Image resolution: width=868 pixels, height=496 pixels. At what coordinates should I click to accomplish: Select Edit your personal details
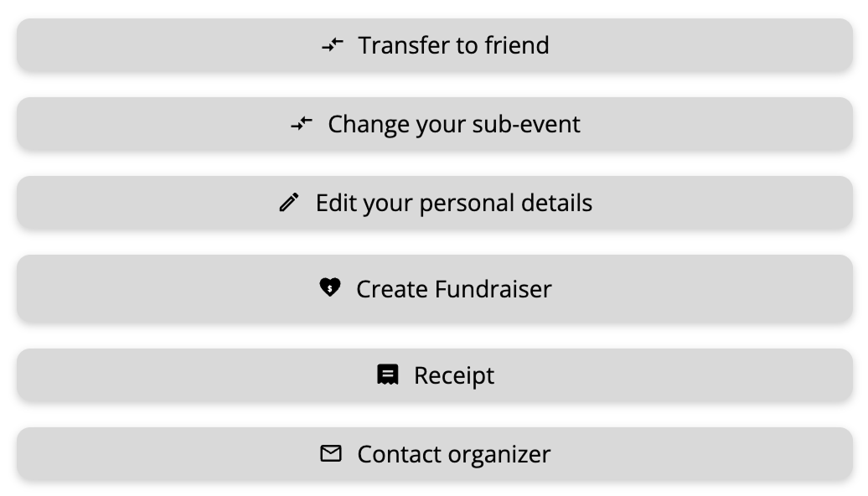[434, 203]
